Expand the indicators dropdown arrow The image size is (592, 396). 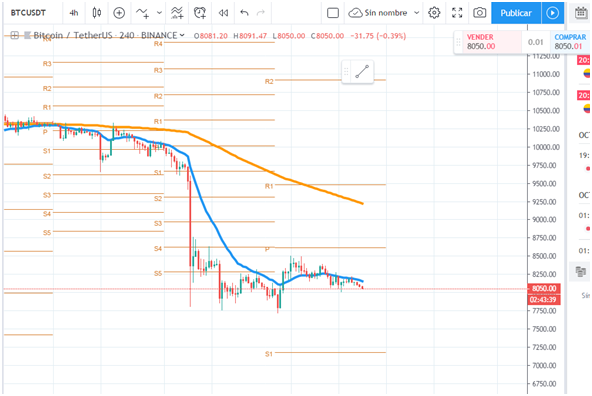[x=159, y=13]
